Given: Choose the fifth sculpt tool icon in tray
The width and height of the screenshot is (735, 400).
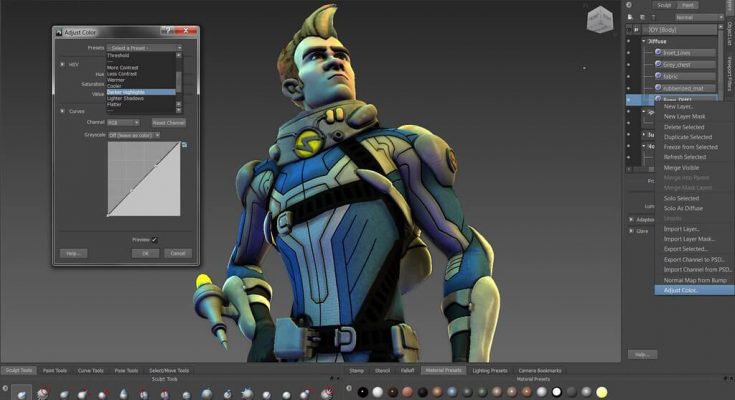Looking at the screenshot, I should pos(102,394).
